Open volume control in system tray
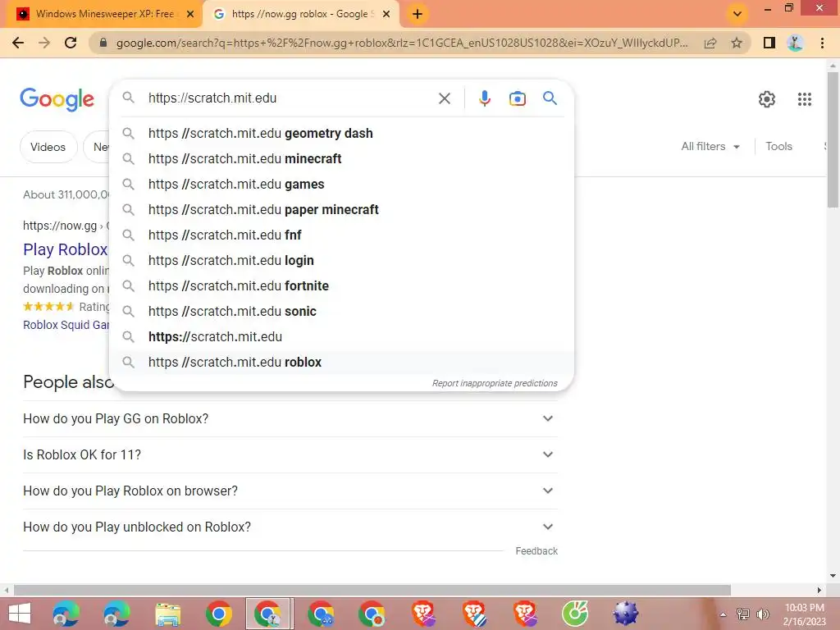840x630 pixels. pyautogui.click(x=763, y=614)
